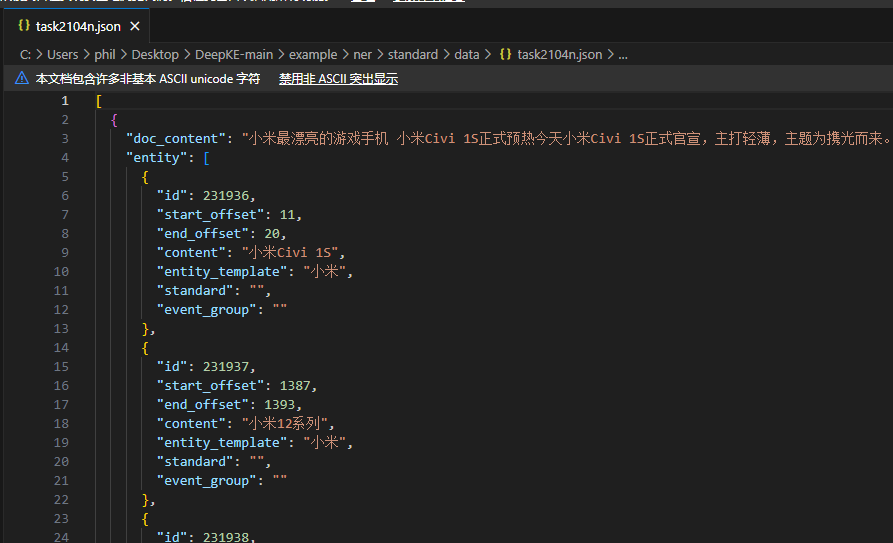The width and height of the screenshot is (893, 543).
Task: Click the "entity" key on line 4
Action: click(160, 158)
